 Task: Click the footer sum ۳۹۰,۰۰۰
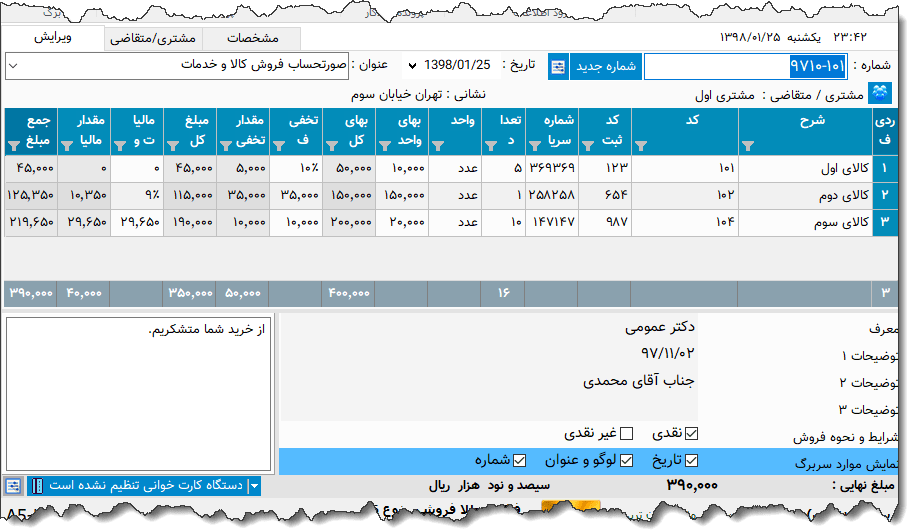[x=31, y=294]
